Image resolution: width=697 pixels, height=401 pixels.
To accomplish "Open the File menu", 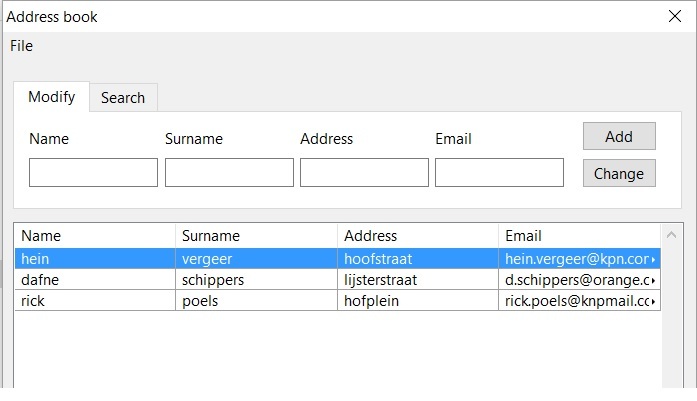I will [21, 46].
